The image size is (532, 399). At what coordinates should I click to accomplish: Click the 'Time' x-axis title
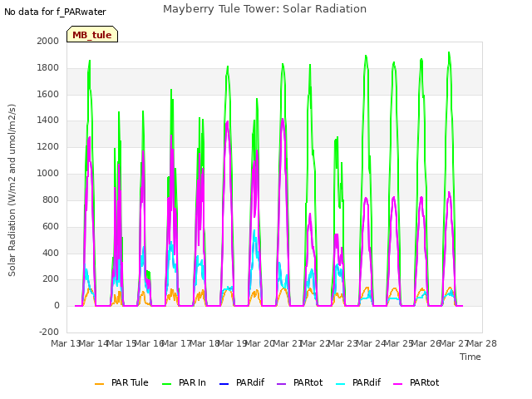coord(470,357)
